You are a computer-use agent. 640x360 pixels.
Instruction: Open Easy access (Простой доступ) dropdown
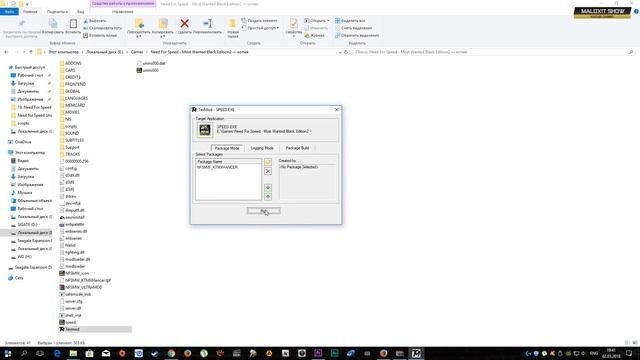pos(260,28)
